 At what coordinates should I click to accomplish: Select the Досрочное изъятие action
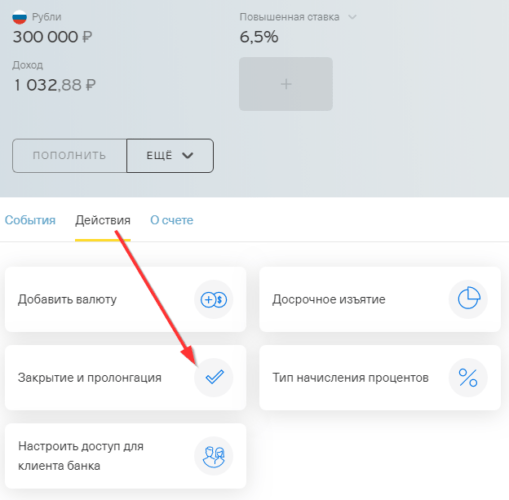pos(380,299)
